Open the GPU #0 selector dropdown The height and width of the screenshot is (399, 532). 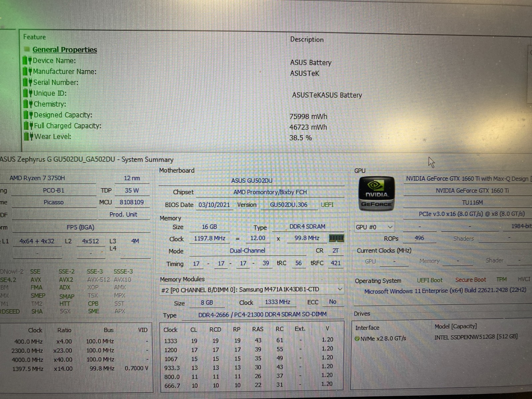(374, 227)
